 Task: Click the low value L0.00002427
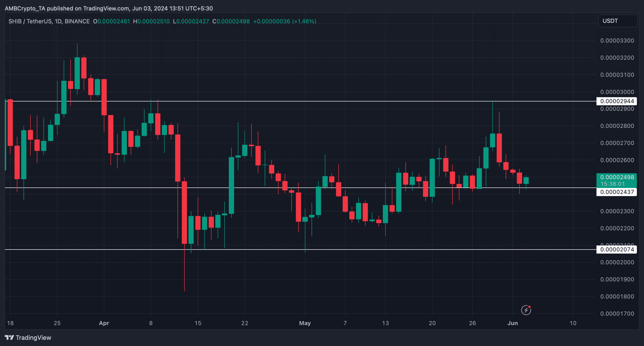(x=191, y=21)
